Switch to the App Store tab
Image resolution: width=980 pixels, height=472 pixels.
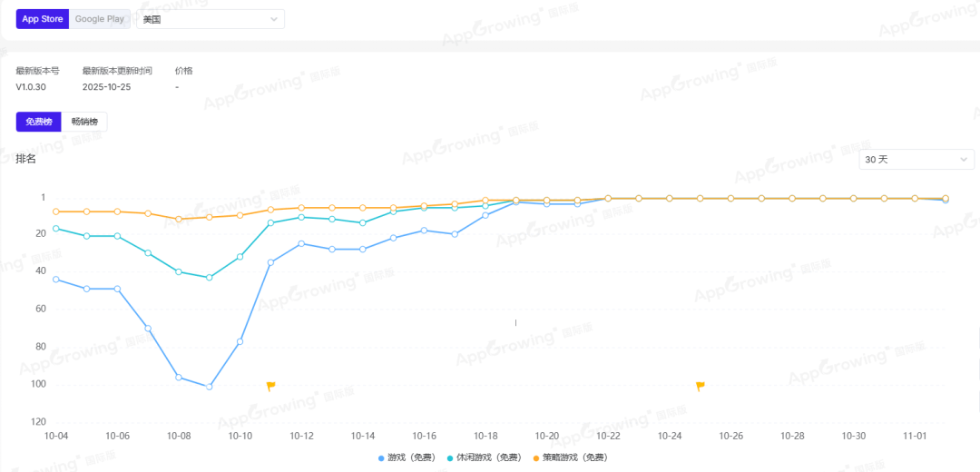43,19
